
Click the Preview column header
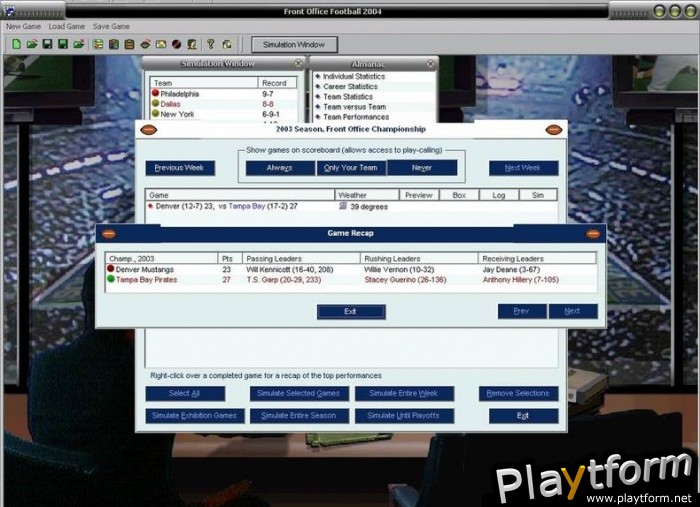419,195
